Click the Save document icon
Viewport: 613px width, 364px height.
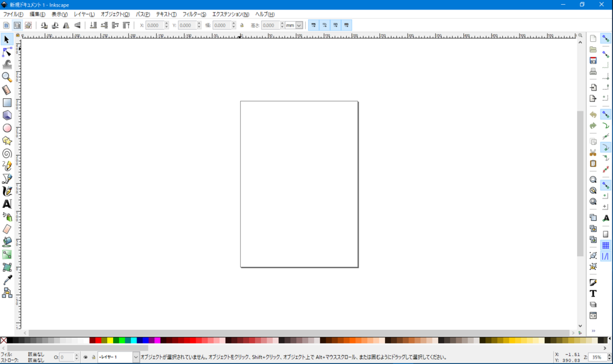click(593, 60)
